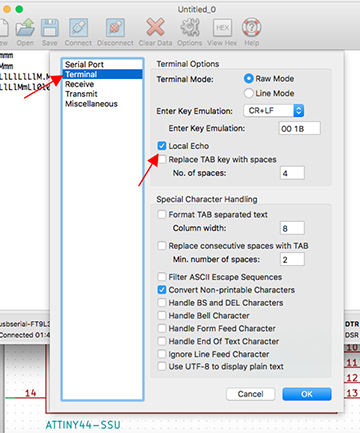
Task: Open the Help lifebuoy icon
Action: point(251,27)
